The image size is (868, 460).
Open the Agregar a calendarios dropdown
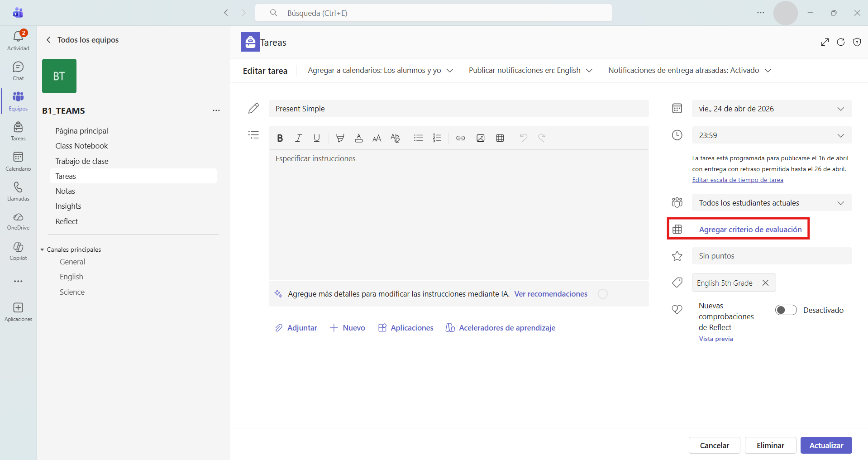tap(381, 70)
